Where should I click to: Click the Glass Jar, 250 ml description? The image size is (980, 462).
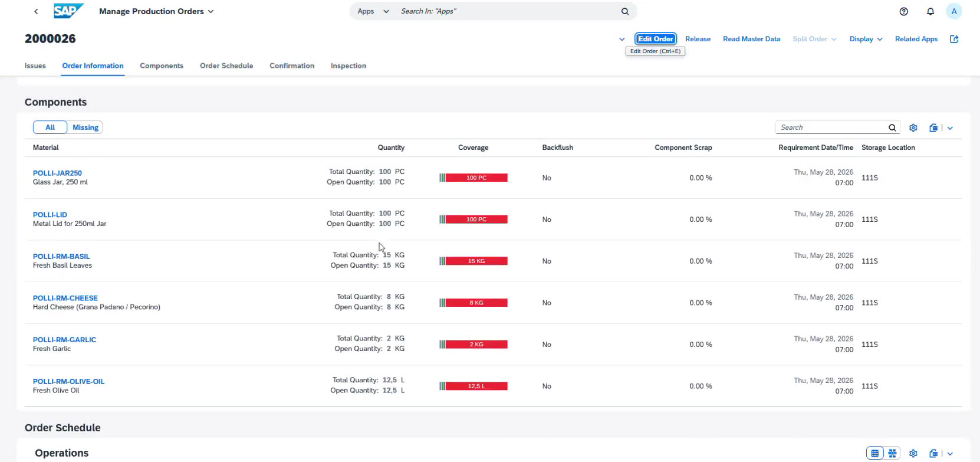coord(60,182)
